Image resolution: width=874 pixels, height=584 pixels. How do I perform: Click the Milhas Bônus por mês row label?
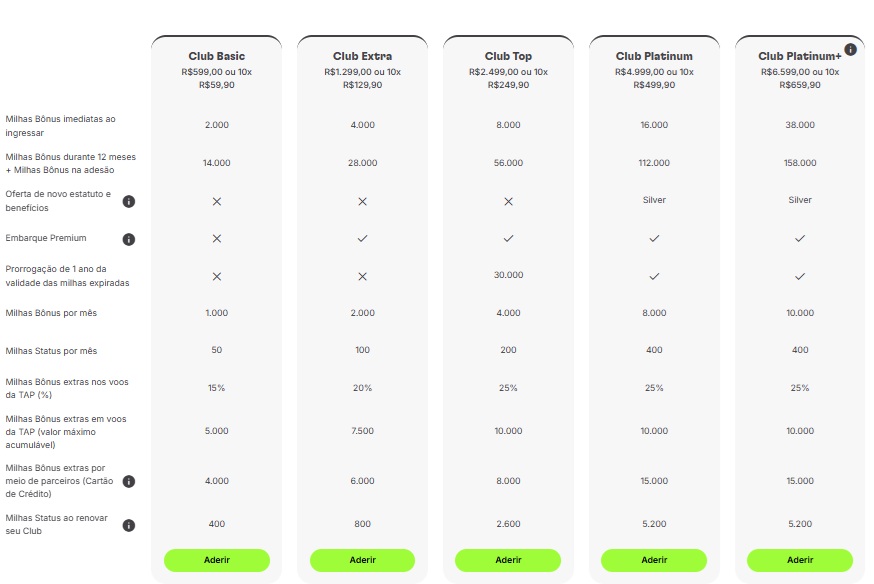[51, 313]
